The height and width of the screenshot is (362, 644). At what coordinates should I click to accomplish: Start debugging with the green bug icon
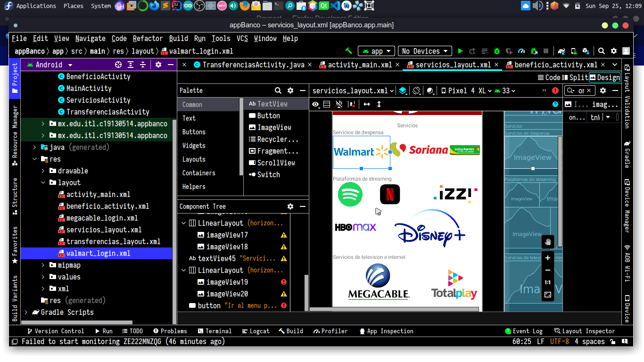tap(497, 51)
